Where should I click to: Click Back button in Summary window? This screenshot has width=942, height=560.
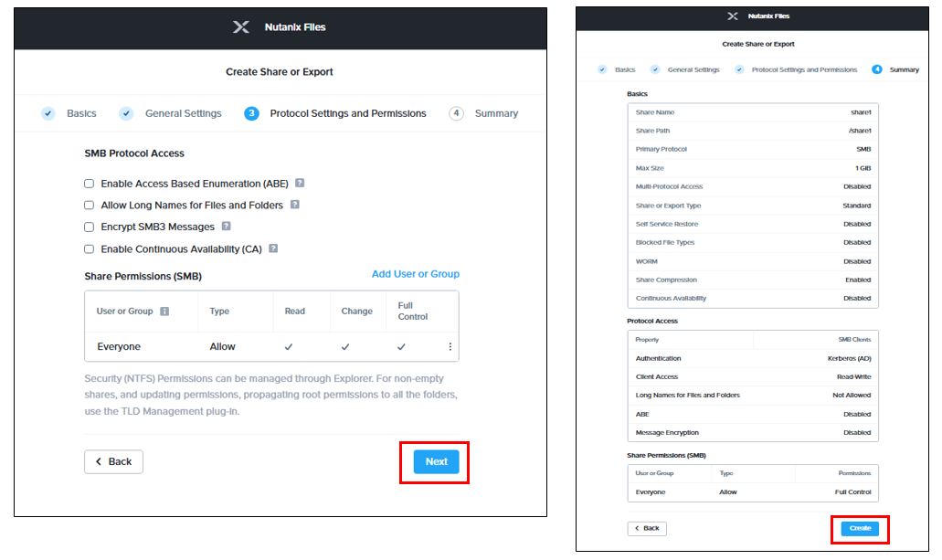[647, 528]
